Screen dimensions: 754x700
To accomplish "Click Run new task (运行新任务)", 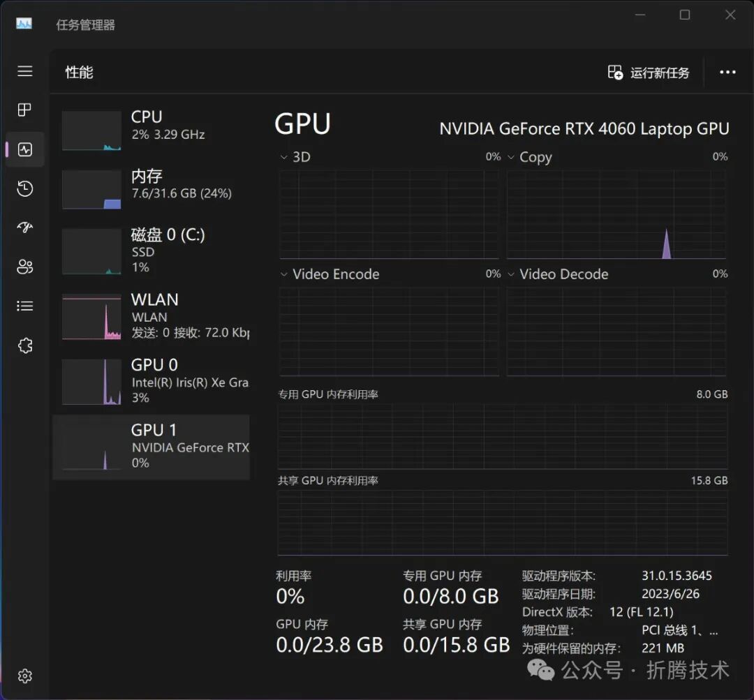I will click(x=648, y=73).
